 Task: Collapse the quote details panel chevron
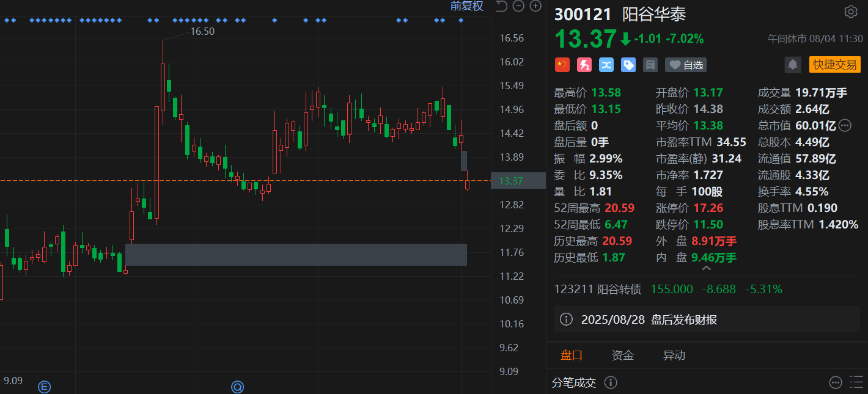coord(707,268)
